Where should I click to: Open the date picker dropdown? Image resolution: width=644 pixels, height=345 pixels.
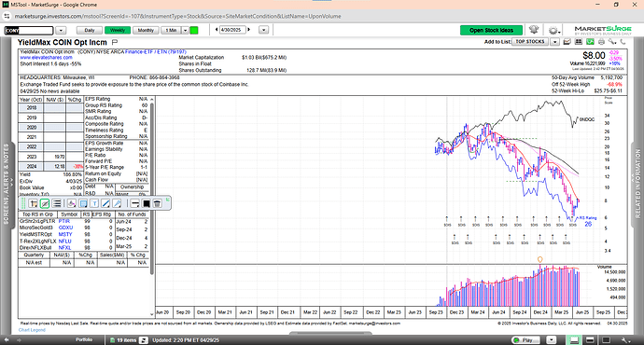coord(264,30)
